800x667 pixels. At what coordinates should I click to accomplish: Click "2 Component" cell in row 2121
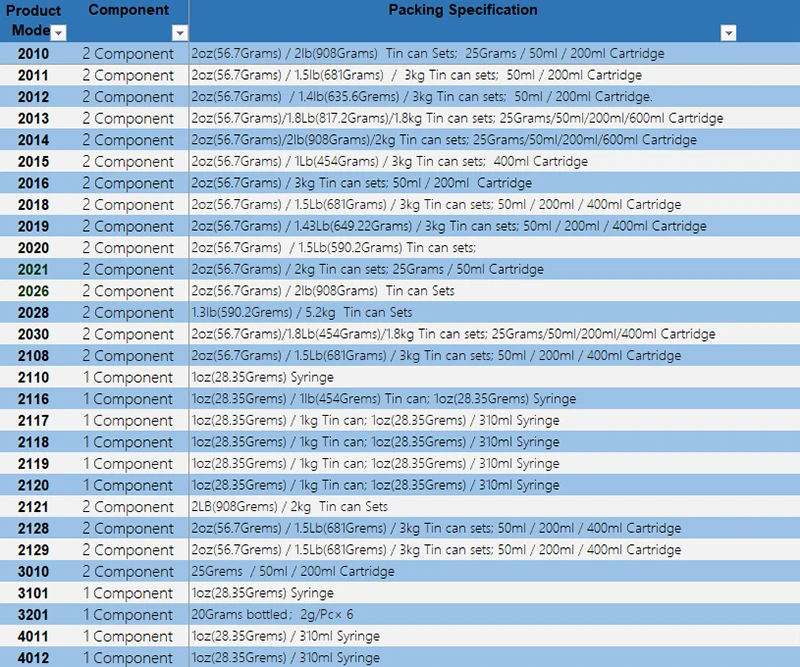point(128,506)
